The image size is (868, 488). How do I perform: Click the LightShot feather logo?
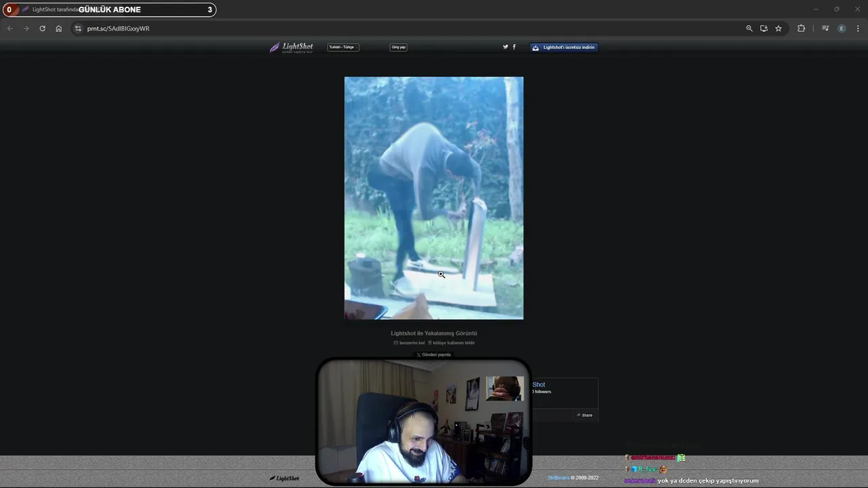292,47
